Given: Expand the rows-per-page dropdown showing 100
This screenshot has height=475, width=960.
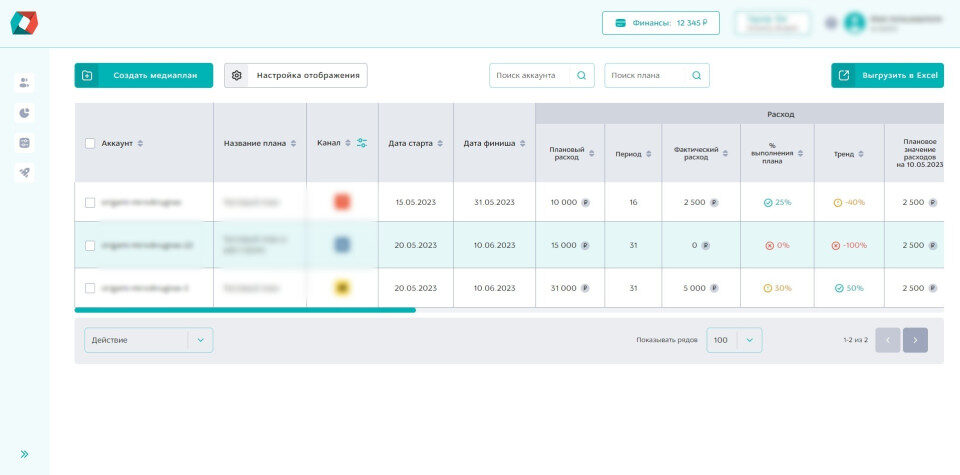Looking at the screenshot, I should pos(734,340).
